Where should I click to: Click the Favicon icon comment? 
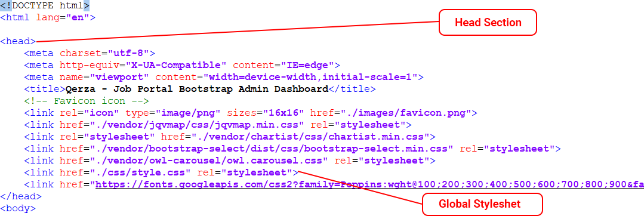(87, 101)
